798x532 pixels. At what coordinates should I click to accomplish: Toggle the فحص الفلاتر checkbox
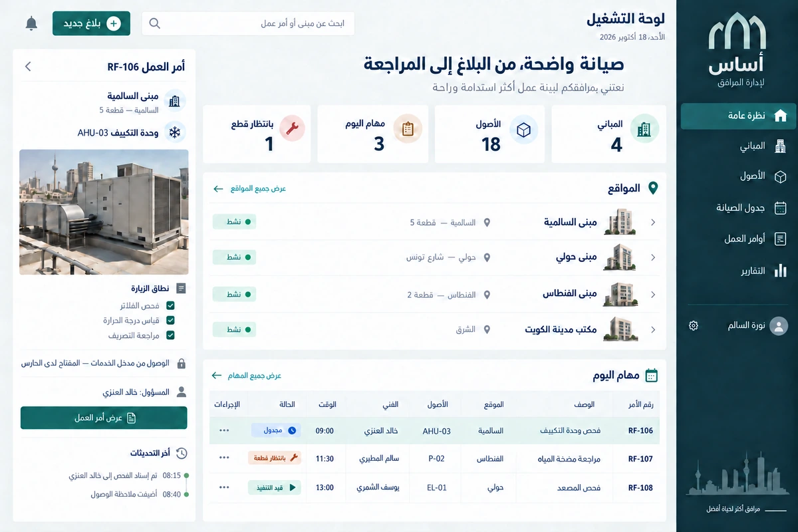(x=170, y=305)
